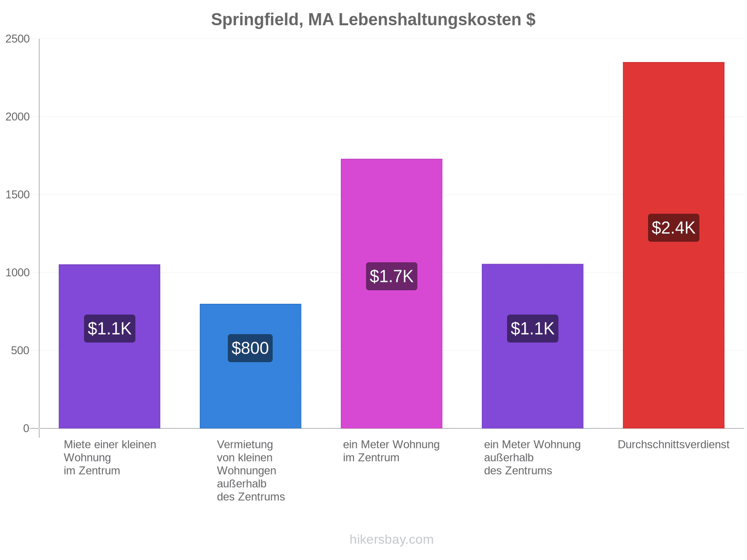Click the $800 value label
747x560 pixels.
click(x=250, y=348)
